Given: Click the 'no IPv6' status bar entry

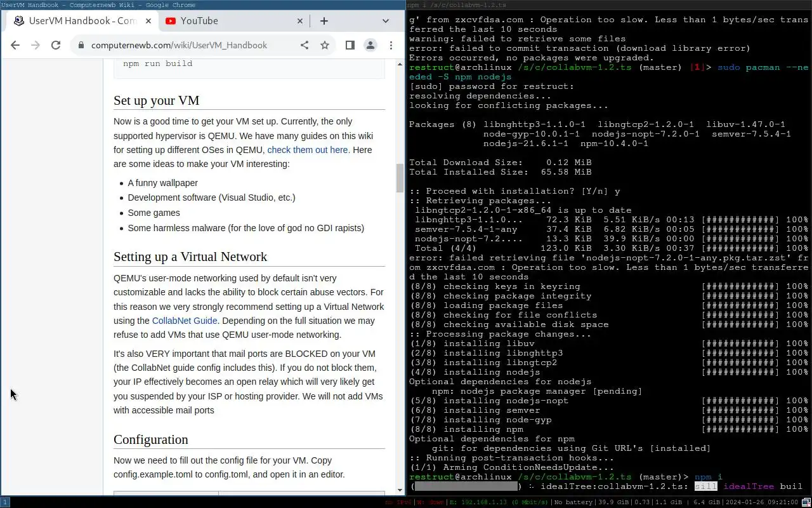Looking at the screenshot, I should 399,503.
